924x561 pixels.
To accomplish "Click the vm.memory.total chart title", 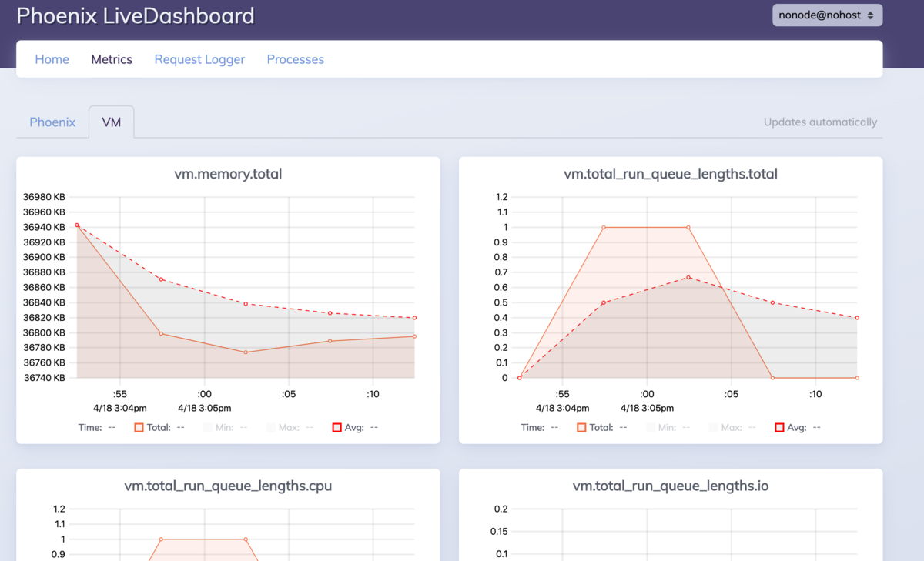I will 228,174.
